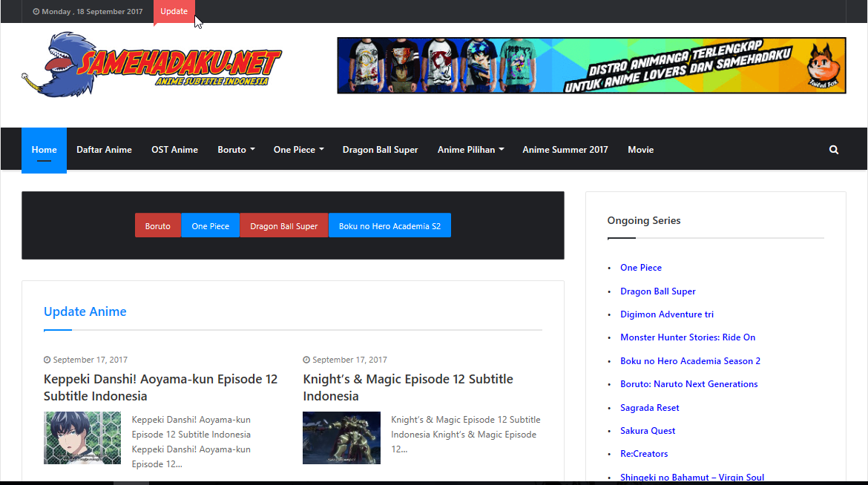Viewport: 868px width, 485px height.
Task: Open the search magnifier icon
Action: pyautogui.click(x=834, y=150)
